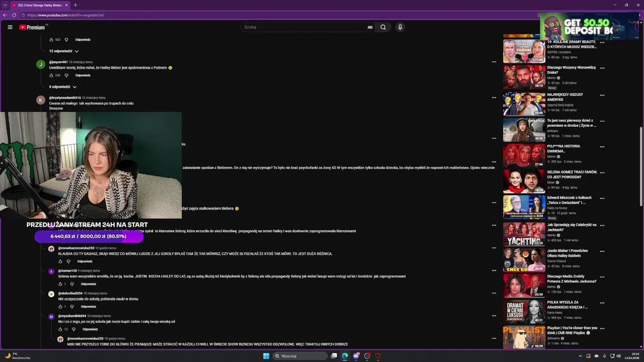Click the Wyszukaj taskbar search box

point(300,356)
